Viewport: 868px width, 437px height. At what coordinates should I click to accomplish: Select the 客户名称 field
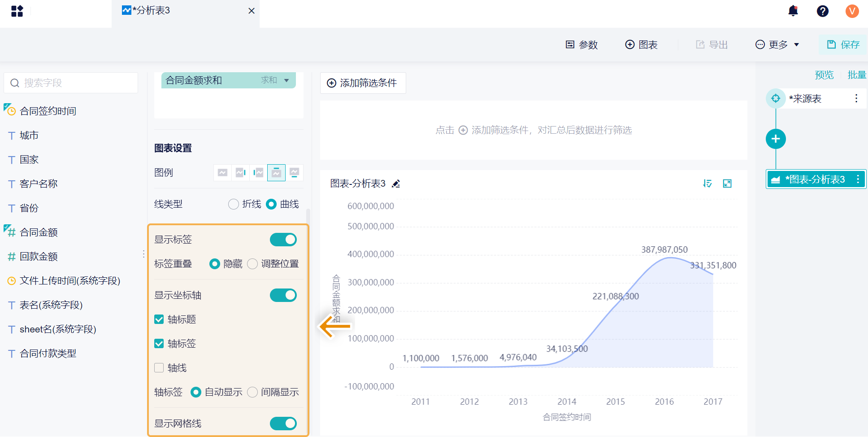pos(39,184)
